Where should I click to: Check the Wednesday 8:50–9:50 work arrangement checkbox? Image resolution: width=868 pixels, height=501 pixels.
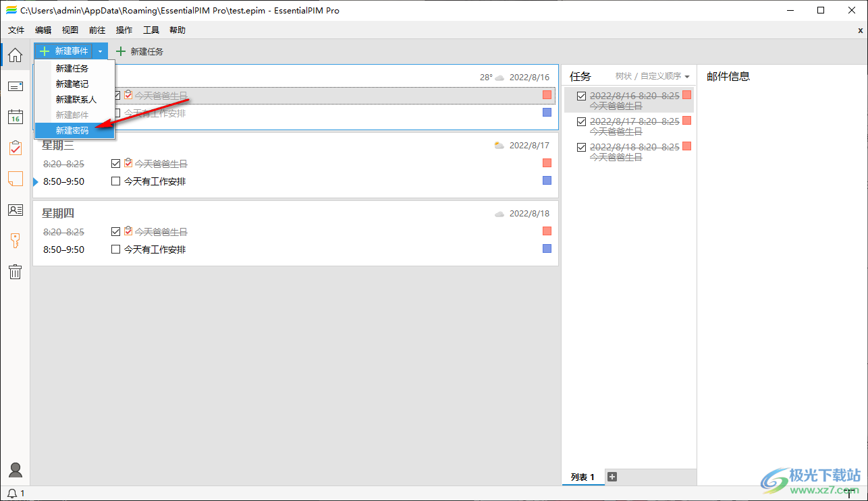[115, 181]
